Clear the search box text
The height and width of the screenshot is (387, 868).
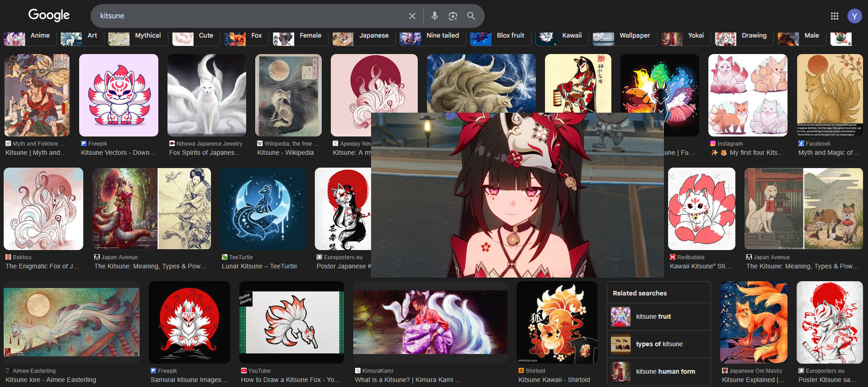coord(412,16)
